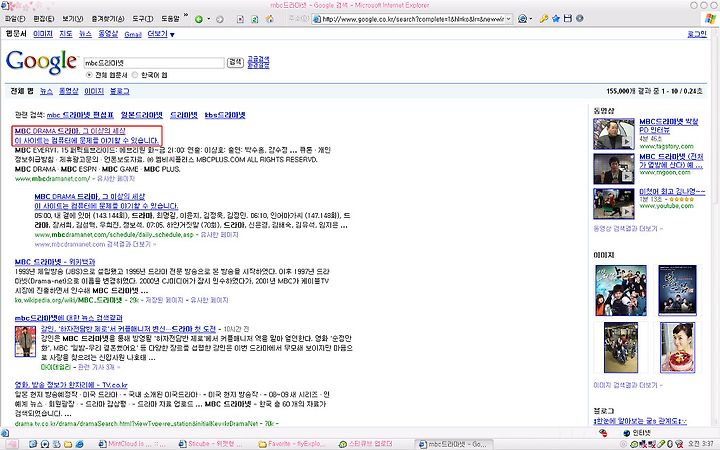The width and height of the screenshot is (720, 450).
Task: Click the 이미지 검색결과 더보기 link
Action: [628, 385]
